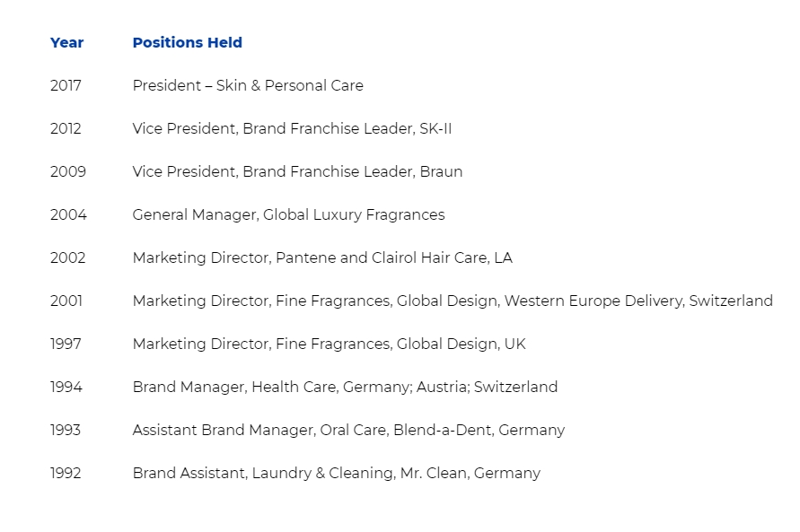Select the year 2009 entry
Image resolution: width=800 pixels, height=532 pixels.
[68, 171]
